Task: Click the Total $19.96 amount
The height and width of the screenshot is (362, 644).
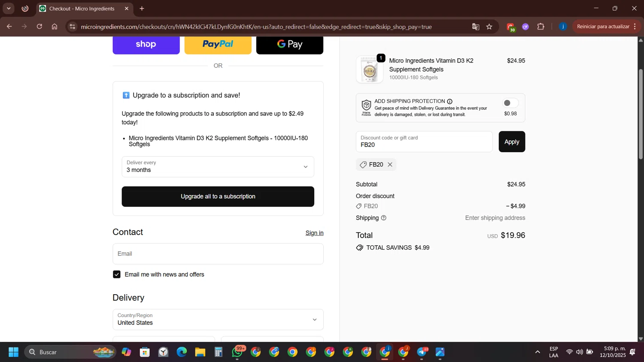Action: tap(513, 235)
